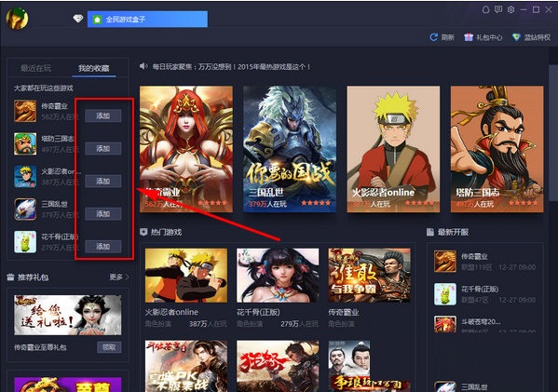Open settings hexagon gear icon
This screenshot has width=558, height=392.
pyautogui.click(x=510, y=9)
